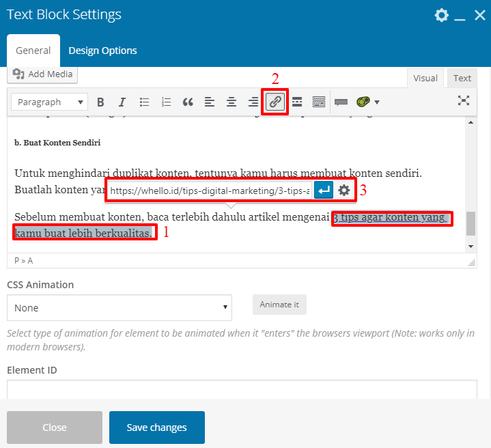Apply blockquote formatting
This screenshot has width=491, height=448.
(x=188, y=102)
